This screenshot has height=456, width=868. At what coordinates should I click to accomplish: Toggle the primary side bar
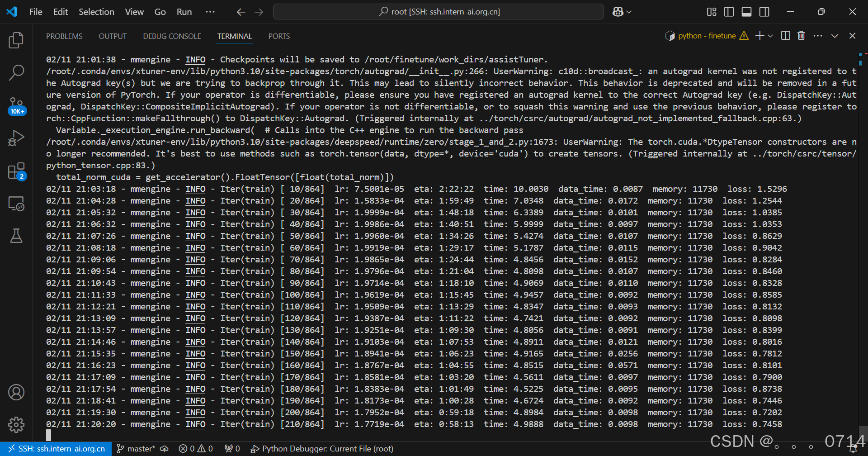pyautogui.click(x=729, y=12)
